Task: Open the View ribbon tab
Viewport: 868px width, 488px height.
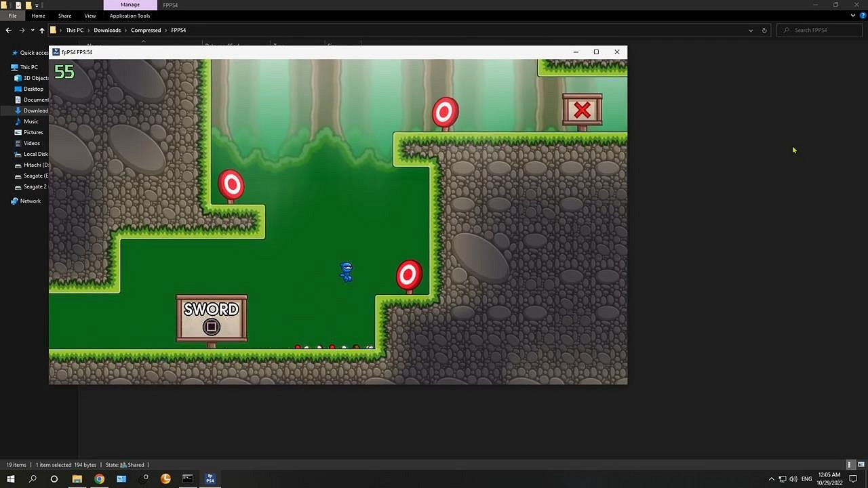Action: (x=90, y=16)
